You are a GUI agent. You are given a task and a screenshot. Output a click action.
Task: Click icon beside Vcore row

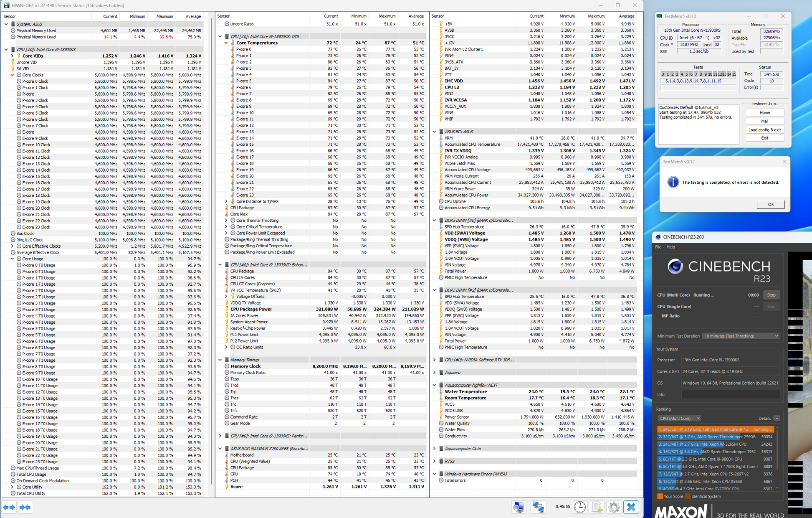[227, 487]
